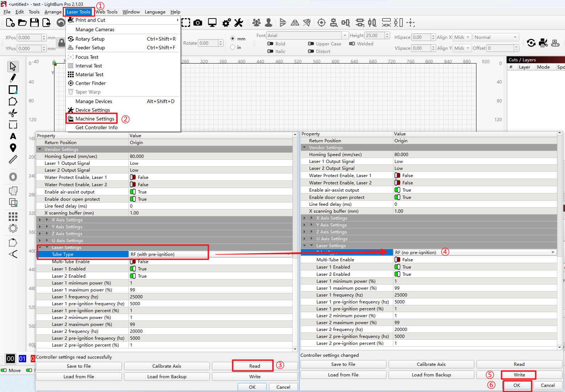
Task: Collapse Vendor Settings in left panel
Action: click(x=40, y=149)
